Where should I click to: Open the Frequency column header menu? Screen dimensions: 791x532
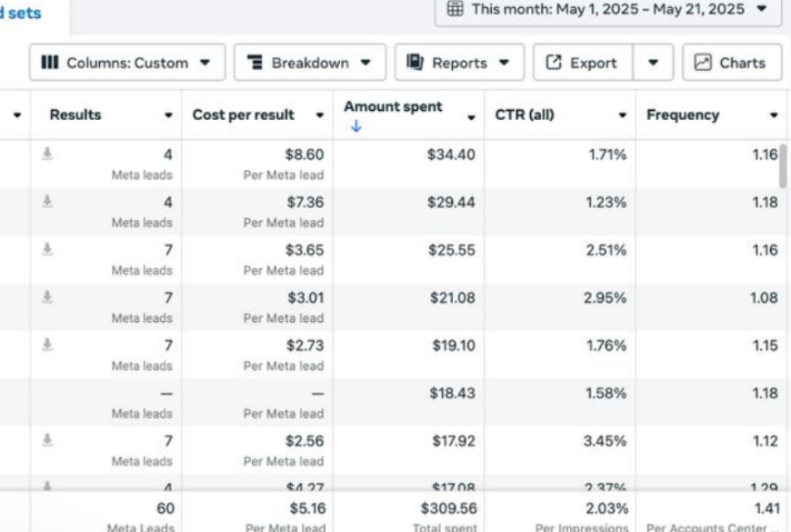coord(774,115)
